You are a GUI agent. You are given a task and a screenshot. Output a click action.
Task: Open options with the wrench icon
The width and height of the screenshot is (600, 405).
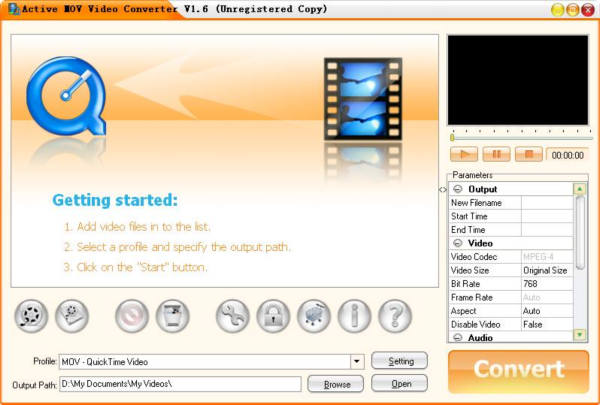[x=232, y=316]
